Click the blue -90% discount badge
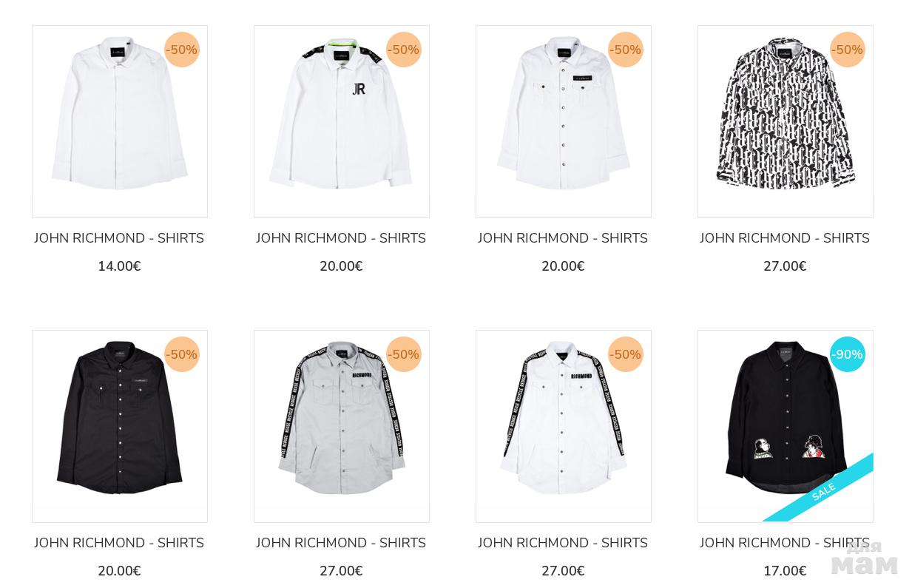Viewport: 912px width, 588px height. click(x=848, y=354)
